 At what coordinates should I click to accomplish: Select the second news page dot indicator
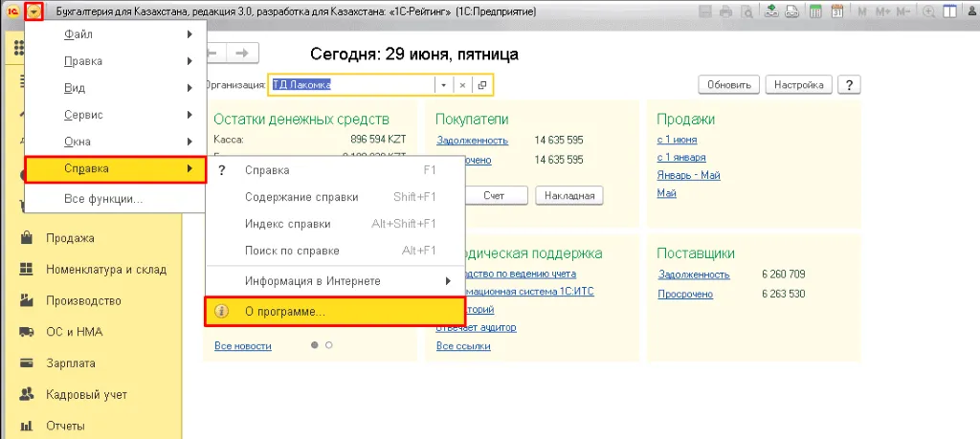(329, 344)
